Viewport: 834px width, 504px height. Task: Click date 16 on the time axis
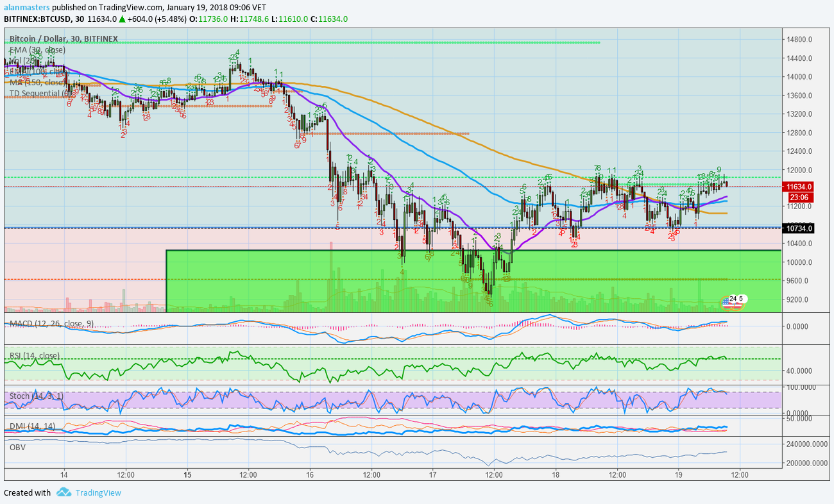(311, 475)
